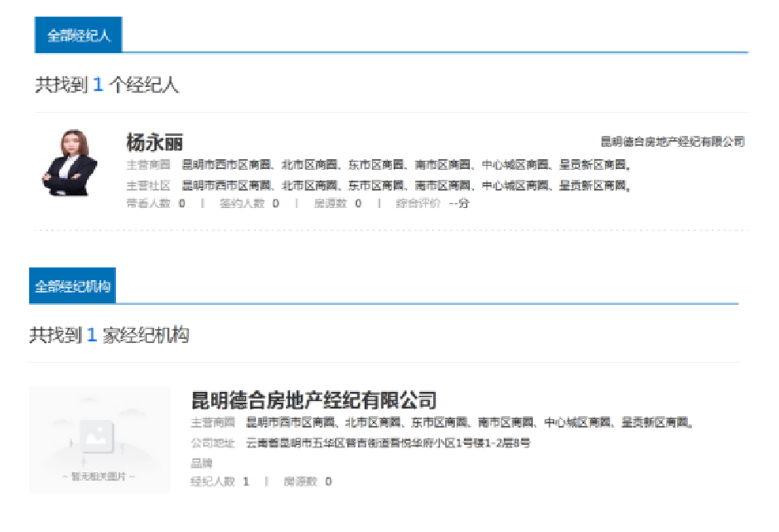Screen dimensions: 779x532
Task: Click the 共找到 1 个经纪人 result count
Action: tap(107, 85)
